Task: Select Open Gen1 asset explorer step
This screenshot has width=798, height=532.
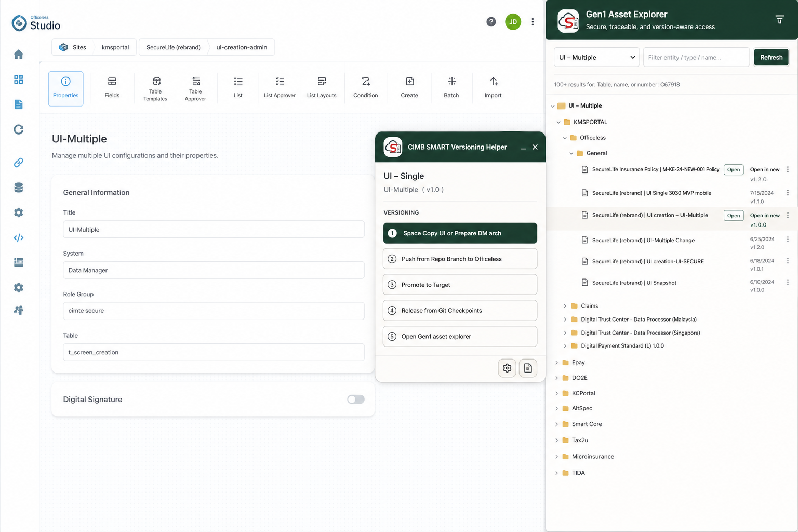Action: point(460,336)
